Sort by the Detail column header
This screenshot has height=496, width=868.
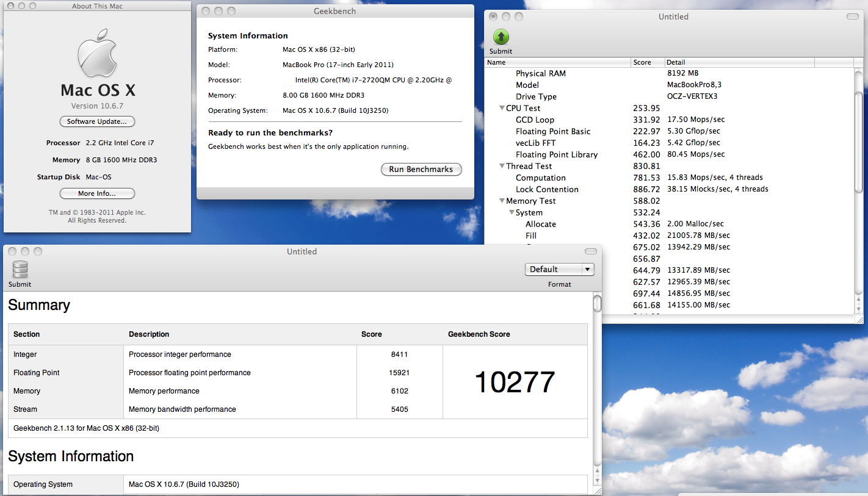[x=739, y=62]
